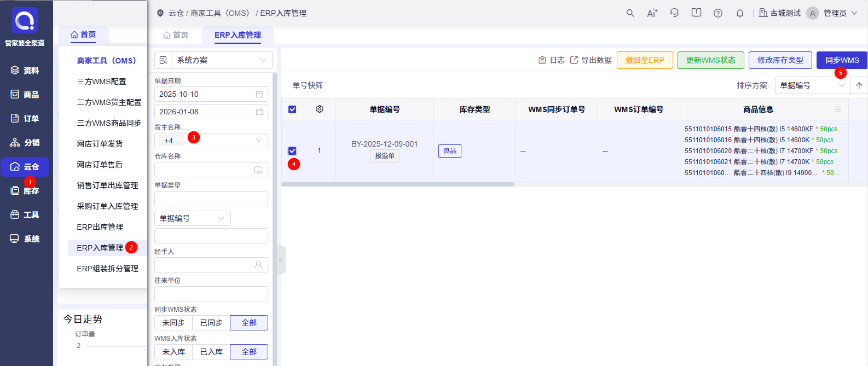Image resolution: width=868 pixels, height=366 pixels.
Task: Toggle checkbox for row BY-2025-12-09-001
Action: click(292, 151)
